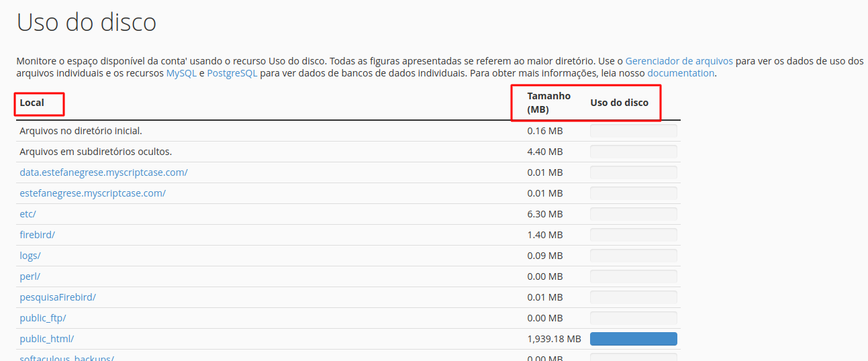Open the Gerenciador de arquivos link
The height and width of the screenshot is (361, 868).
pyautogui.click(x=679, y=60)
